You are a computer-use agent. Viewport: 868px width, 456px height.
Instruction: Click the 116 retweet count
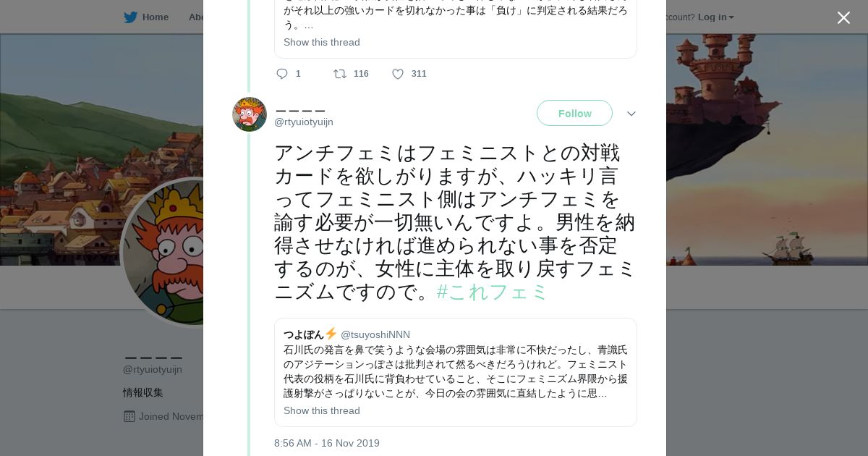(x=361, y=74)
